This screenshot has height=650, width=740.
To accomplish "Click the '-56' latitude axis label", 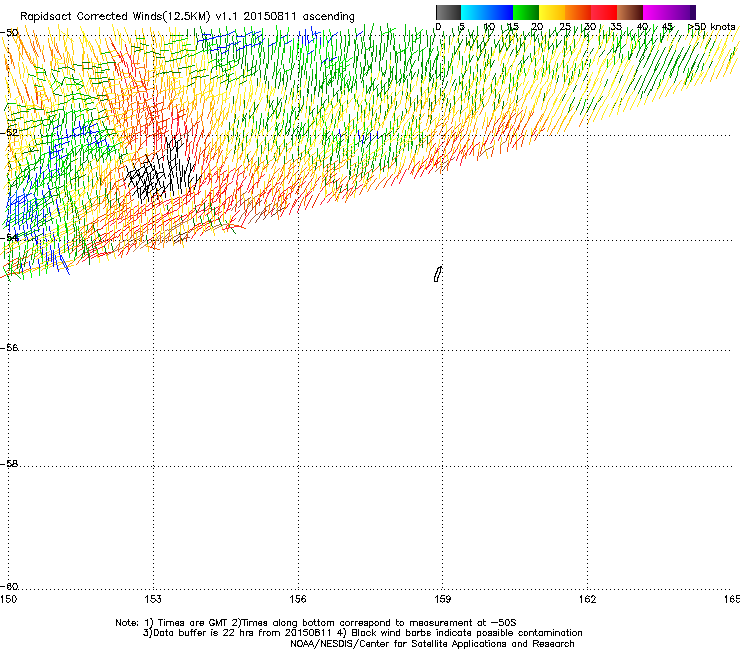I will pyautogui.click(x=9, y=347).
